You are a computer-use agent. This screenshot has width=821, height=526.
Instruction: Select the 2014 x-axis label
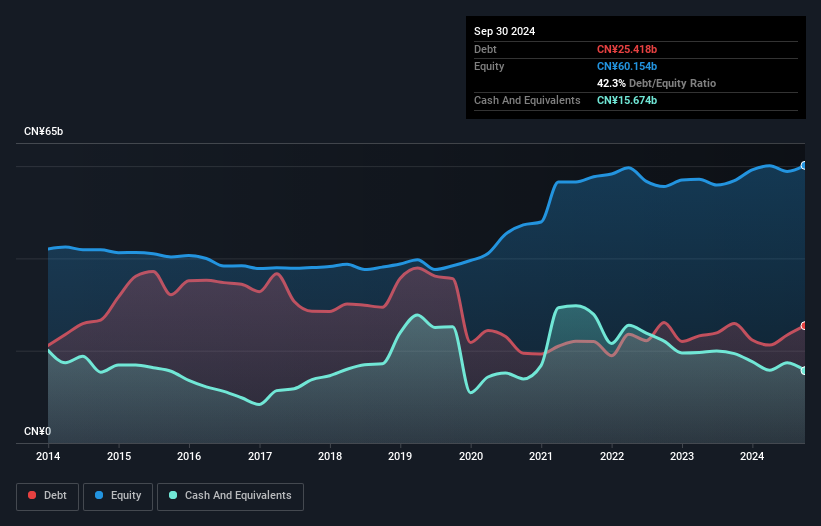click(x=48, y=457)
